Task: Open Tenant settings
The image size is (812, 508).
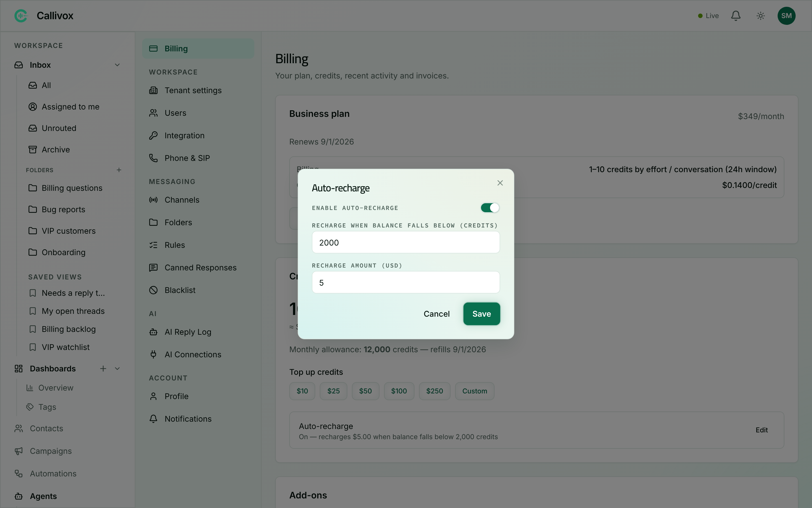Action: (198, 90)
